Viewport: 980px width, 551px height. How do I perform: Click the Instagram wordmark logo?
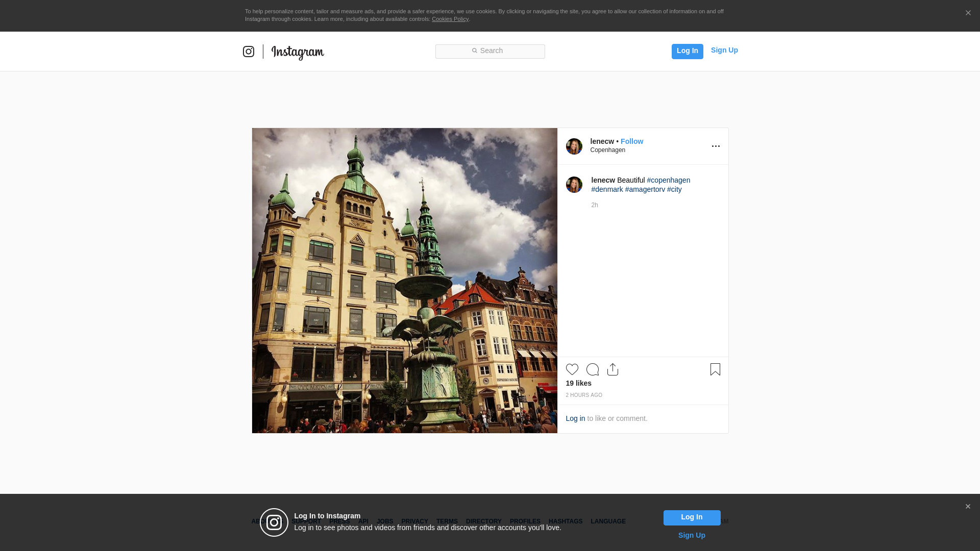(x=298, y=52)
